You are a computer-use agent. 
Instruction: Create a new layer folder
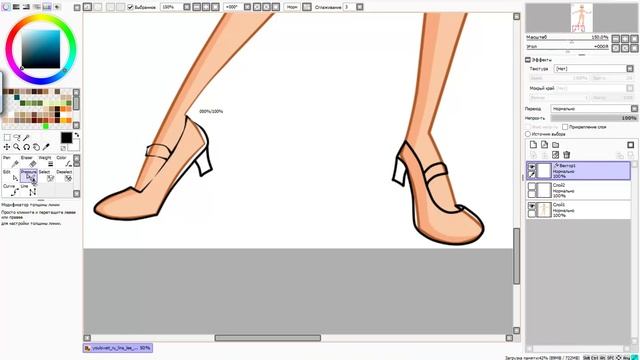556,145
